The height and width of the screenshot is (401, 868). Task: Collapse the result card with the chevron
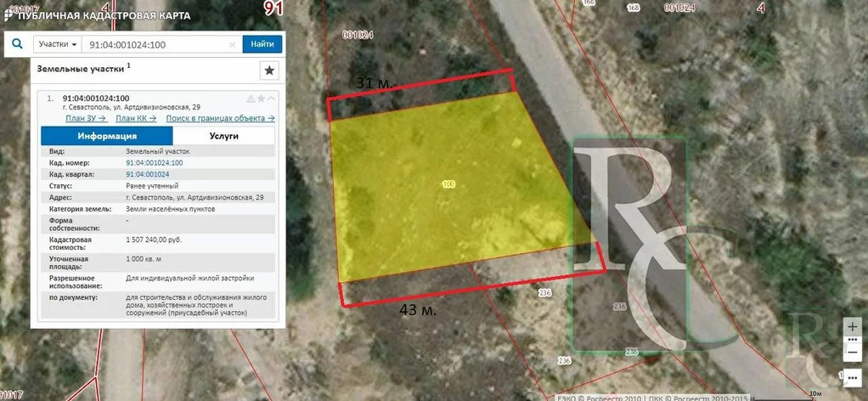[x=271, y=99]
